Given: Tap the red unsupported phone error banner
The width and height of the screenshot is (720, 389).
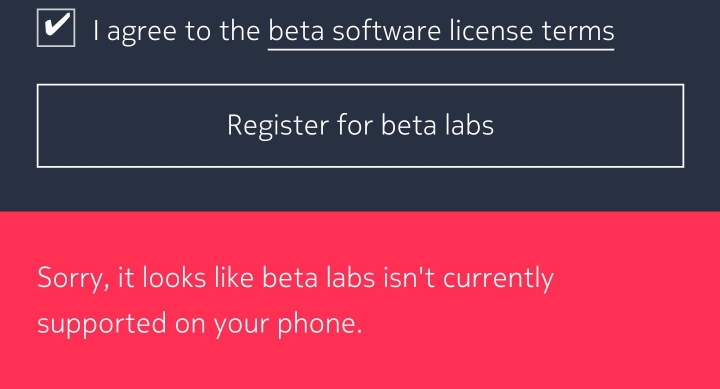Looking at the screenshot, I should tap(360, 300).
